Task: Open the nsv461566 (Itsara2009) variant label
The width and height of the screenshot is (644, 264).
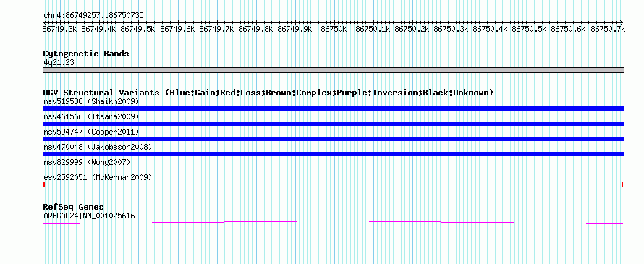Action: 91,116
